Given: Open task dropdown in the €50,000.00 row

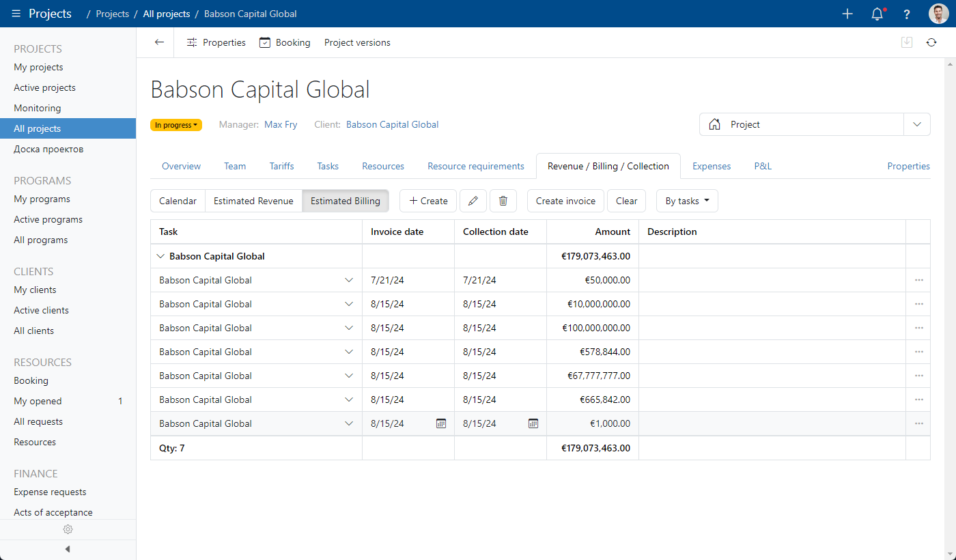Looking at the screenshot, I should click(349, 280).
